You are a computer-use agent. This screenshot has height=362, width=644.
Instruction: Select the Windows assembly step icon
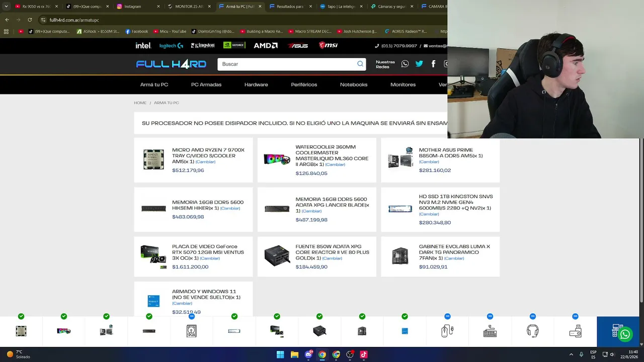pyautogui.click(x=405, y=331)
